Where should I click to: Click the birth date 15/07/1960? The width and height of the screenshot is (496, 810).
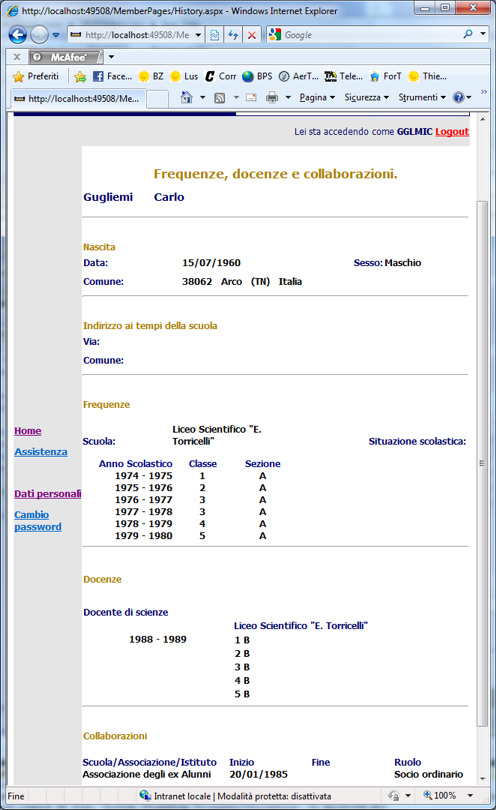[x=211, y=263]
